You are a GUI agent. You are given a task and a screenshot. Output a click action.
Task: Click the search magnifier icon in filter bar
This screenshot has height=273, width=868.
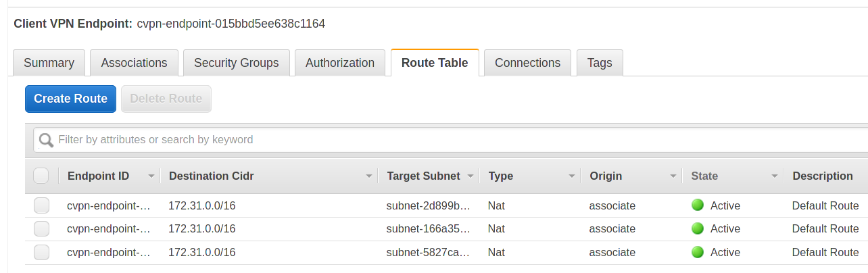click(46, 140)
